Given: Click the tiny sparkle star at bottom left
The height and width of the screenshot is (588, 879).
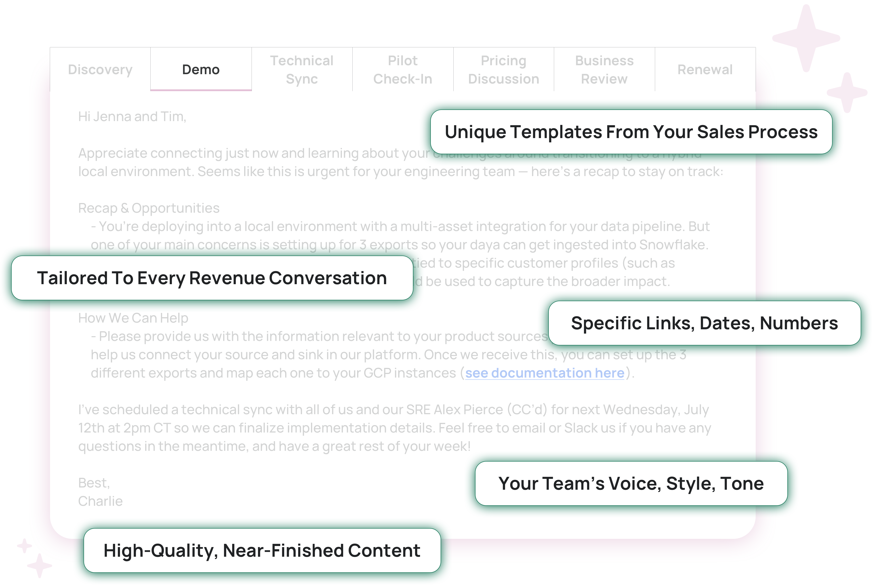Looking at the screenshot, I should pos(24,546).
